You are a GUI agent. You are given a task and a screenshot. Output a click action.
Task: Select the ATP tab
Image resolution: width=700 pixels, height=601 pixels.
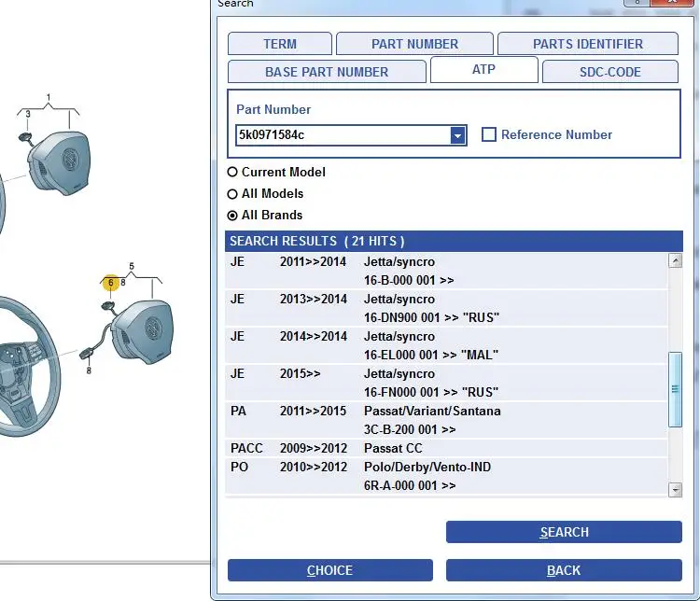tap(483, 70)
